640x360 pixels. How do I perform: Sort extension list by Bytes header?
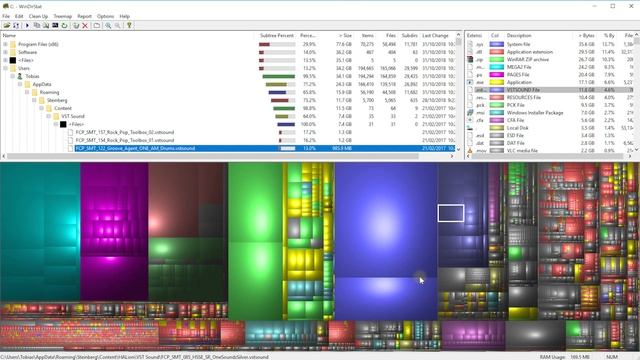coord(584,36)
